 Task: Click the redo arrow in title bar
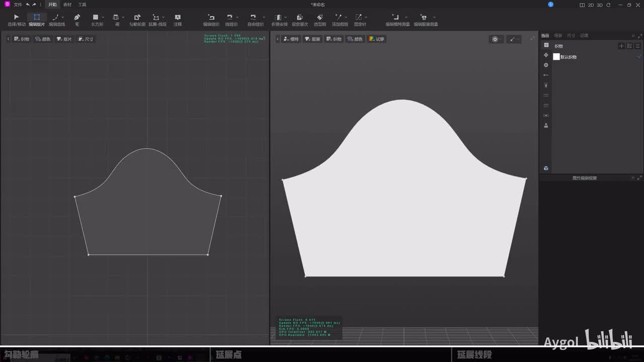pos(34,5)
